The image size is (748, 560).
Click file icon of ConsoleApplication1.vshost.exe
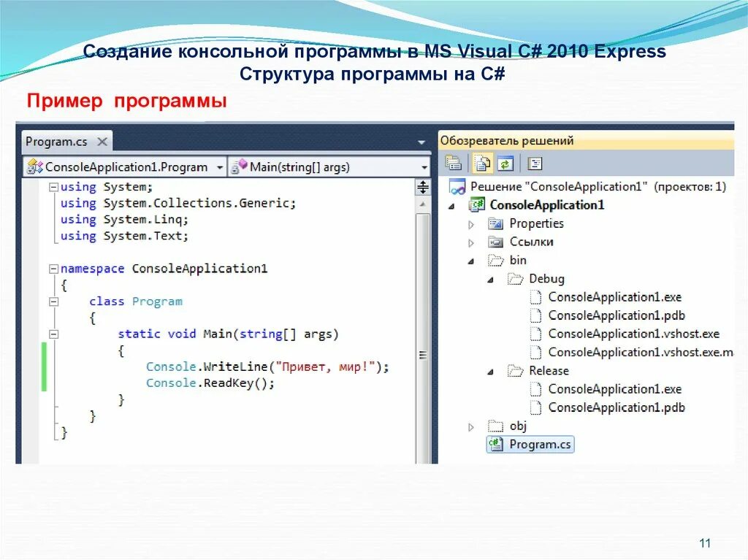pyautogui.click(x=535, y=334)
